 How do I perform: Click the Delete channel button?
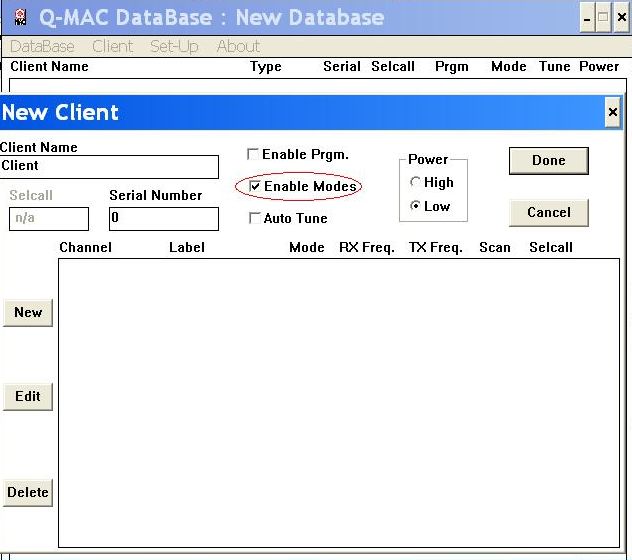pos(28,492)
